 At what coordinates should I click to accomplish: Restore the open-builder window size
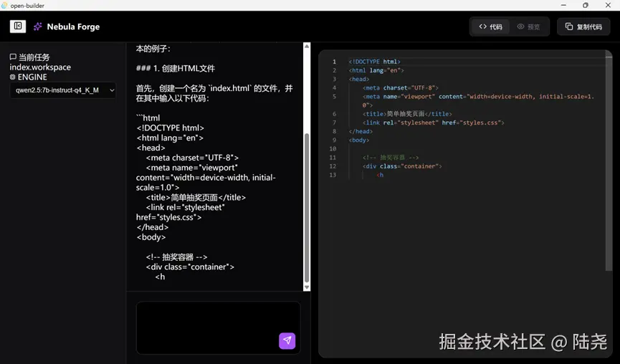click(x=586, y=5)
